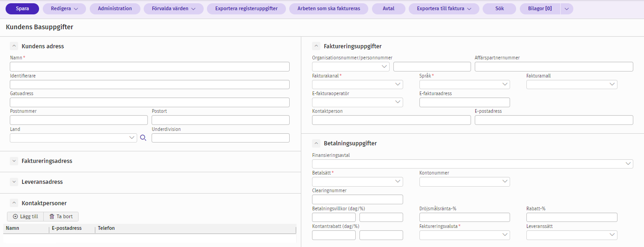Collapse the Faktureringsuppgifter section
Image resolution: width=644 pixels, height=247 pixels.
point(316,46)
